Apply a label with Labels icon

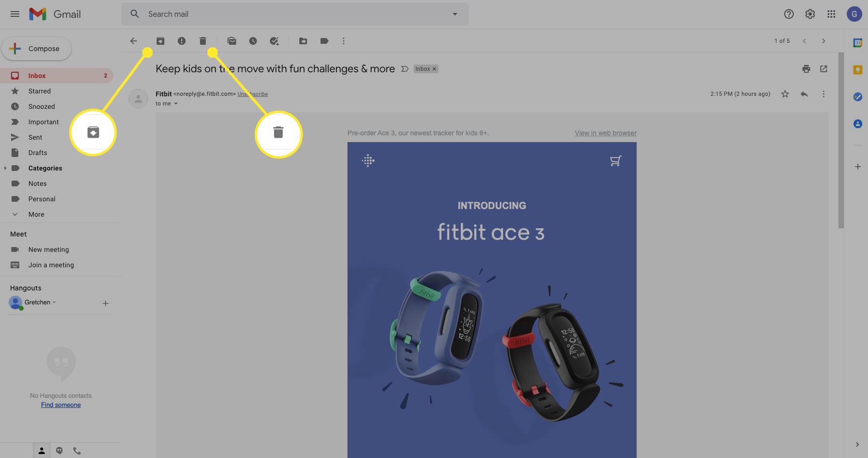324,41
